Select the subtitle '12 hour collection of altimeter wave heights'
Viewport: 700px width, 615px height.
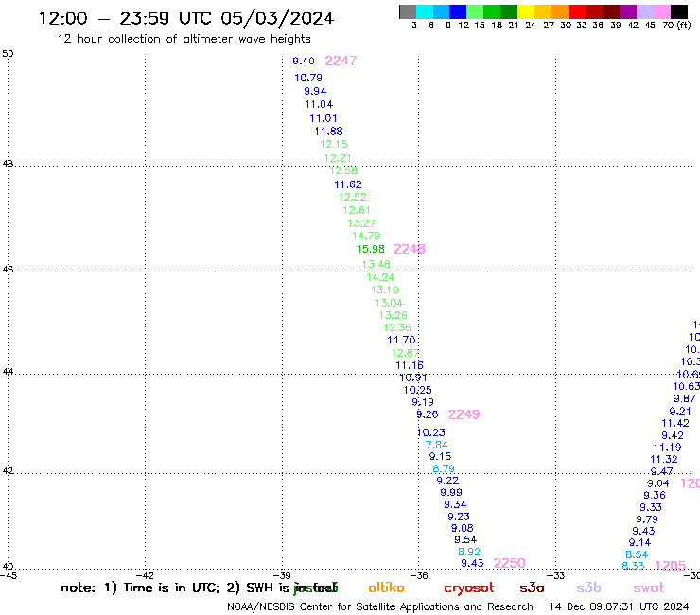pyautogui.click(x=184, y=40)
